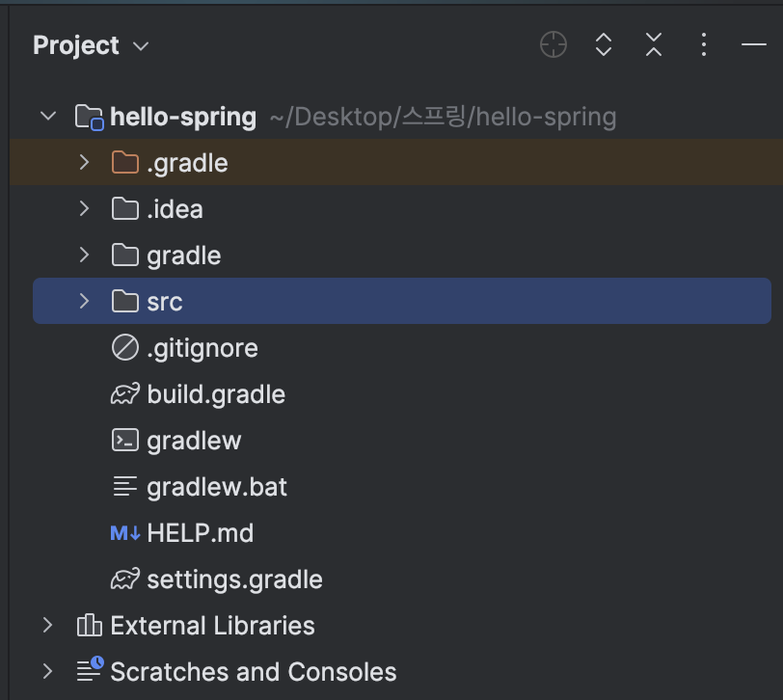Expand the External Libraries node

47,625
